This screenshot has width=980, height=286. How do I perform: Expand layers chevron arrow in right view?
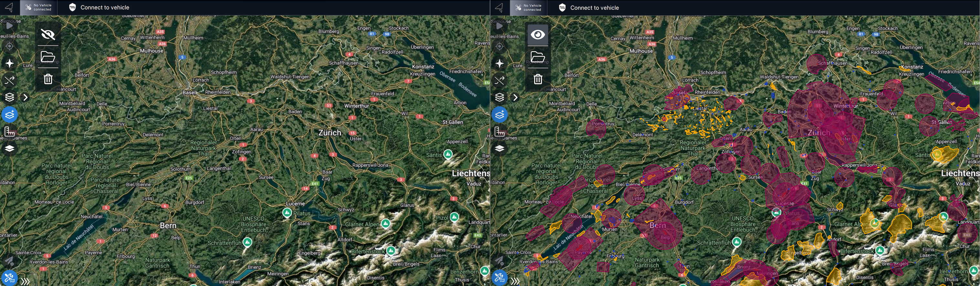[516, 97]
